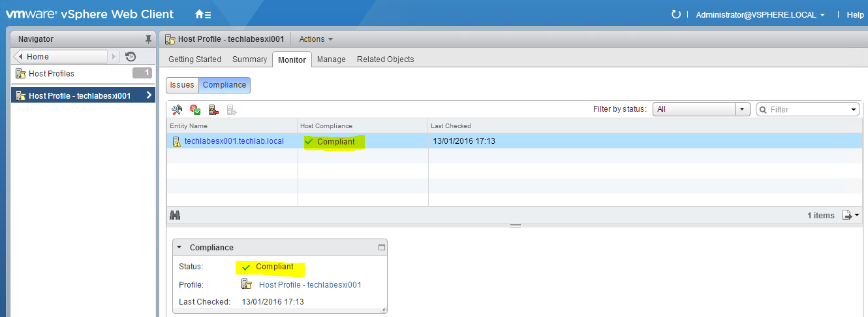868x317 pixels.
Task: Open techlabesx001.techlab.local host link
Action: pyautogui.click(x=234, y=141)
